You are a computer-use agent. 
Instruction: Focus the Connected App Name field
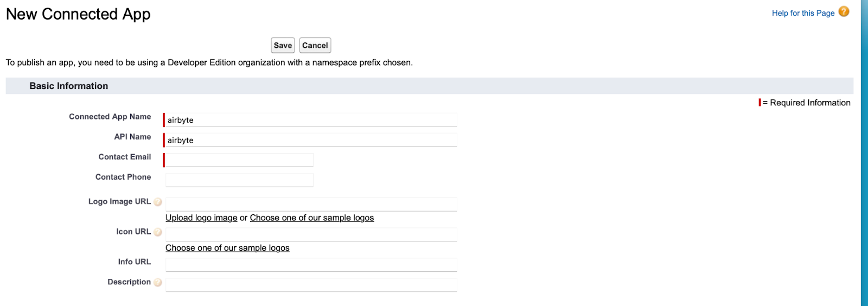pos(311,120)
